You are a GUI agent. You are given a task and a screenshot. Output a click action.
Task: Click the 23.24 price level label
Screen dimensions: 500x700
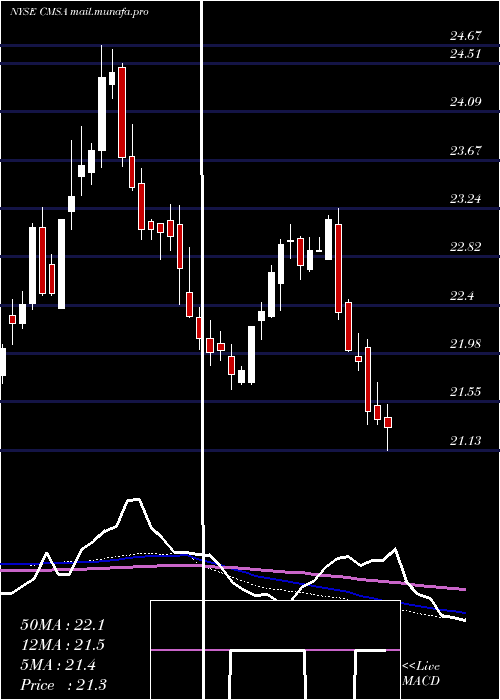pos(466,198)
